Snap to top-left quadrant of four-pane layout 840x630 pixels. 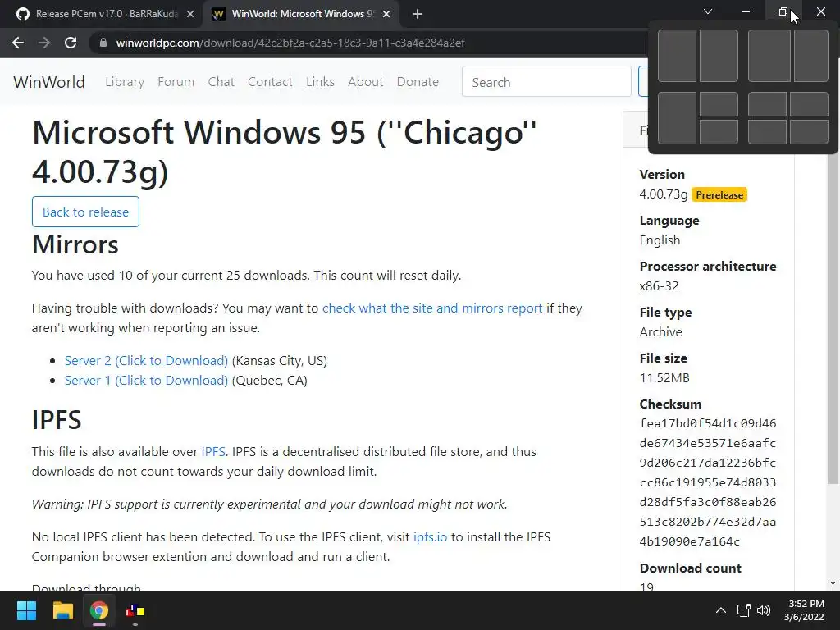tap(767, 104)
